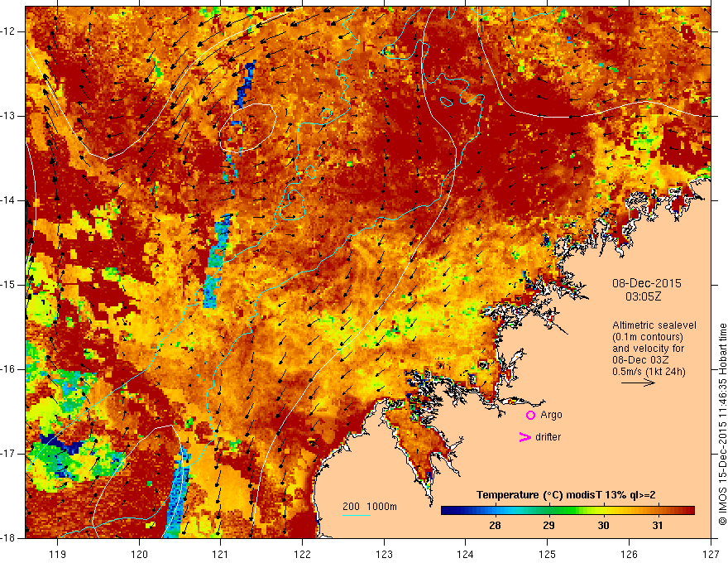
Task: Click the temperature color bar legend
Action: pos(568,510)
